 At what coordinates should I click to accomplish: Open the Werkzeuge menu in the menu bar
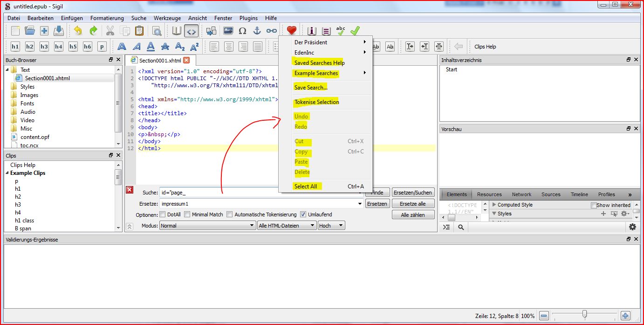[x=167, y=18]
